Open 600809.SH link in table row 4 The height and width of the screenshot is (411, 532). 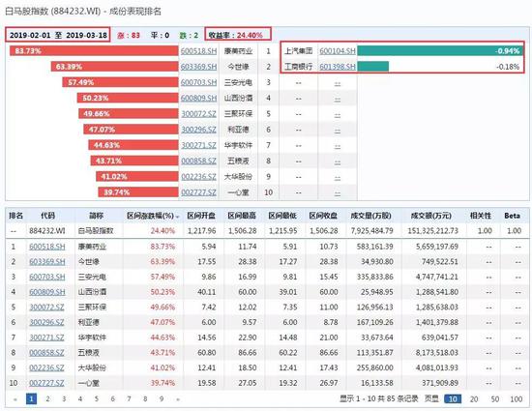click(46, 292)
